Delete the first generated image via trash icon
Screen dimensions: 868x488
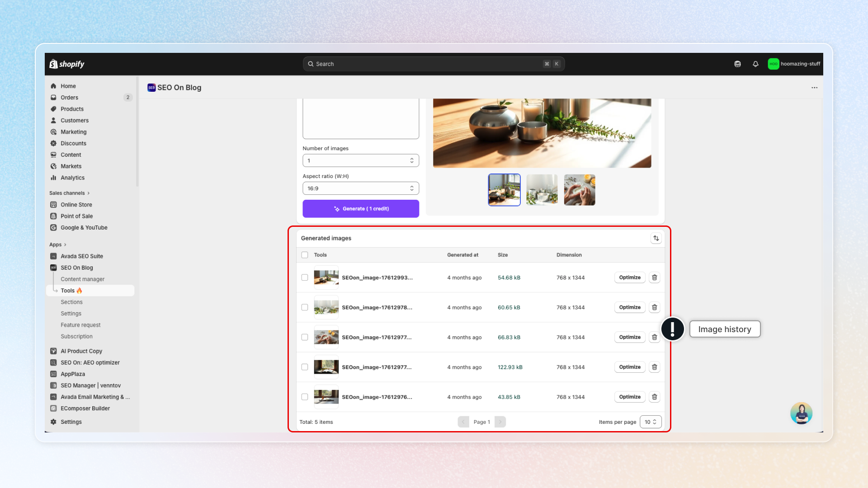[654, 277]
